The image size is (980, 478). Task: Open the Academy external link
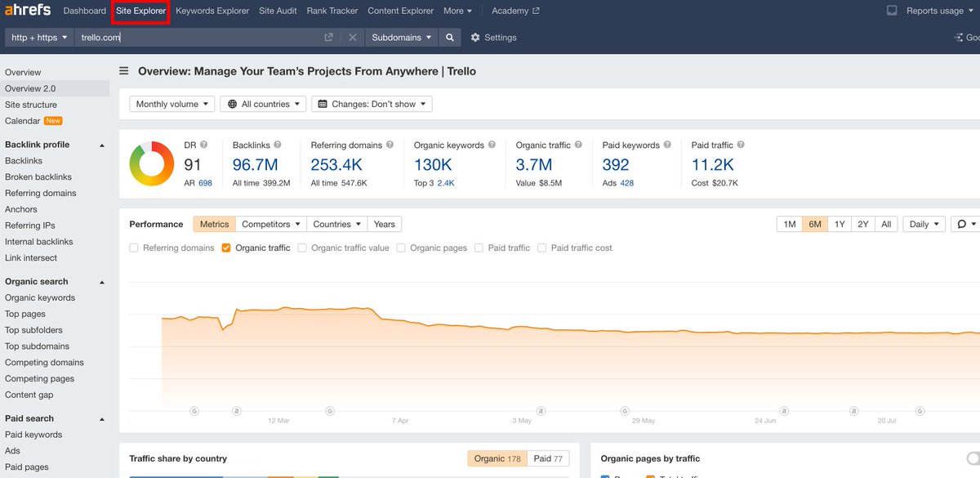tap(515, 11)
